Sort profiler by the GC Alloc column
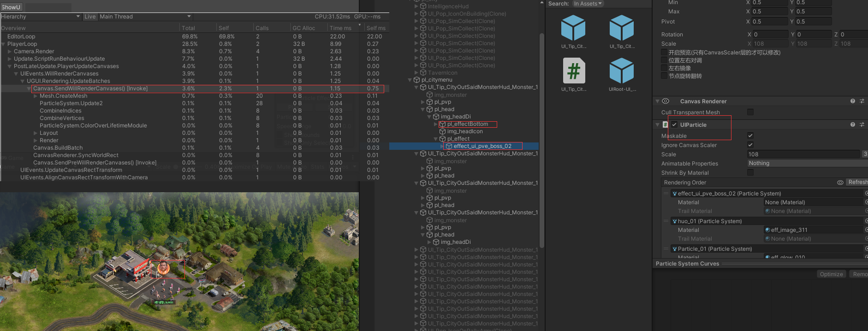Screen dimensions: 868x331 pos(304,28)
